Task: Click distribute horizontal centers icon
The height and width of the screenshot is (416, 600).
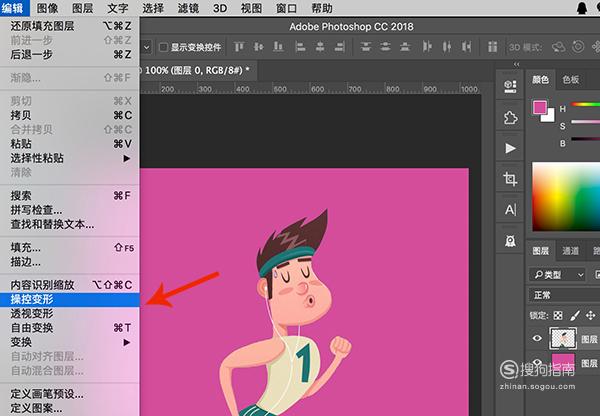Action: coord(447,47)
